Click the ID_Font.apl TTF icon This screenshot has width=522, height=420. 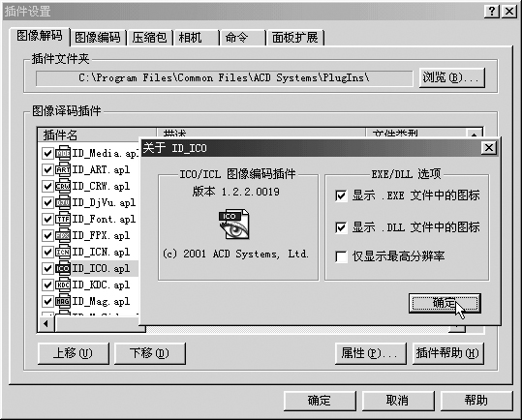[x=63, y=219]
